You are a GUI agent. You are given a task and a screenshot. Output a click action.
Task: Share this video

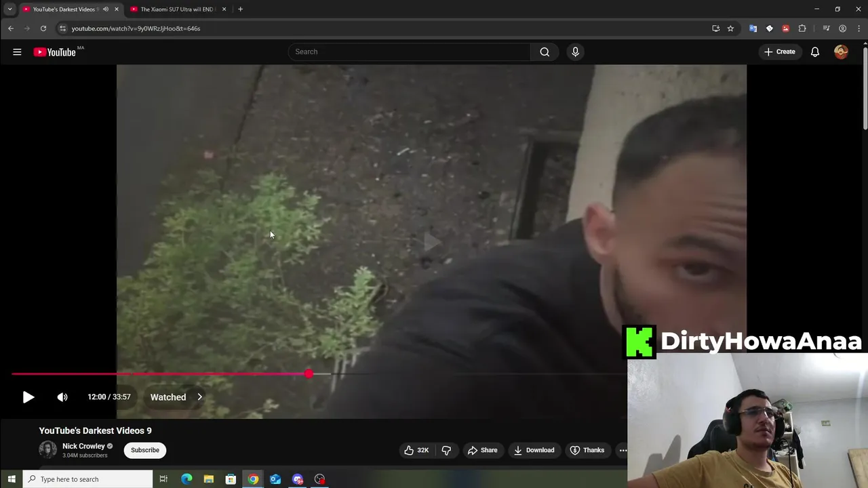tap(482, 450)
